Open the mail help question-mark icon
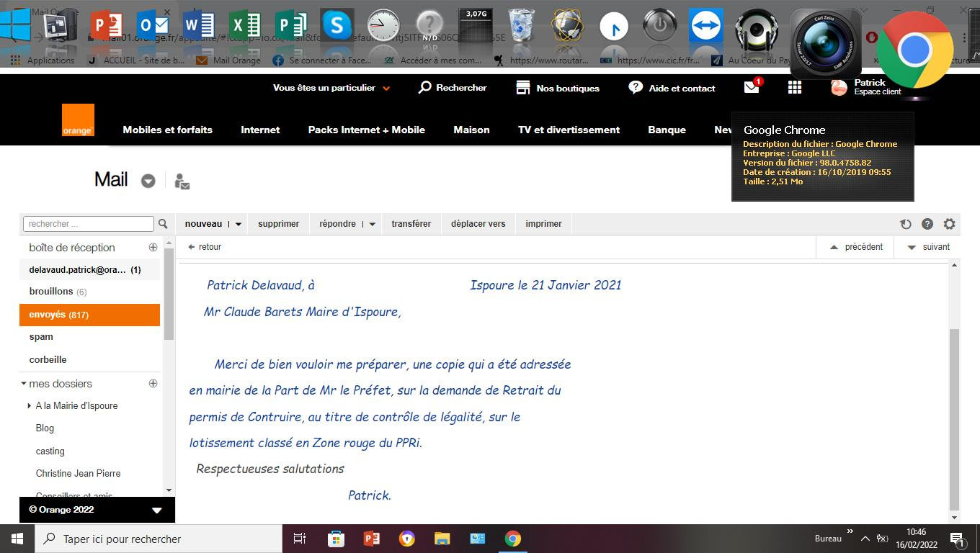Screen dimensions: 980x553 927,224
